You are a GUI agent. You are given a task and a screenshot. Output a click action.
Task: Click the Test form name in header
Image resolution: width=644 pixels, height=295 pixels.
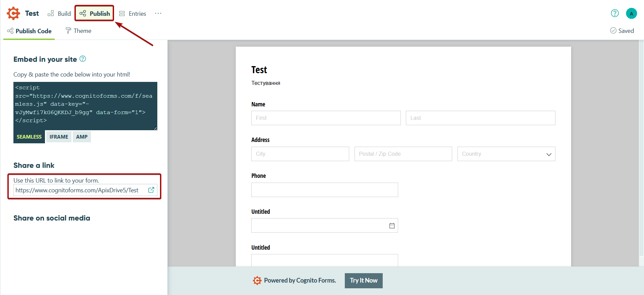coord(32,13)
